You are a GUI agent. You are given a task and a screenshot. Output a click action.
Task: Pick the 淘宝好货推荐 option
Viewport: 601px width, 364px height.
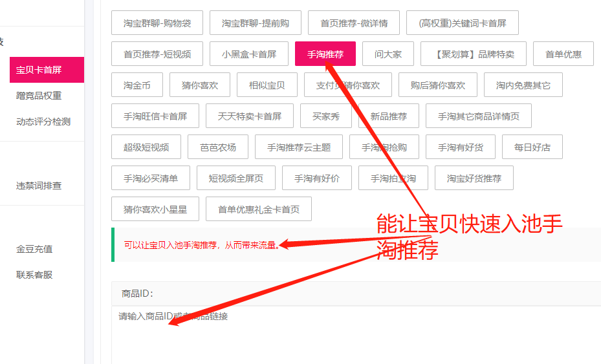point(474,178)
